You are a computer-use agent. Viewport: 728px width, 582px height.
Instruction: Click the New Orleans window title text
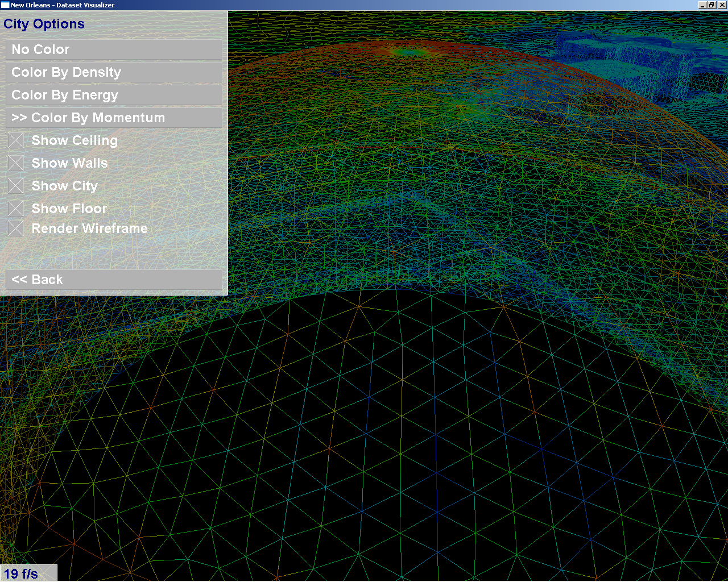click(x=63, y=5)
